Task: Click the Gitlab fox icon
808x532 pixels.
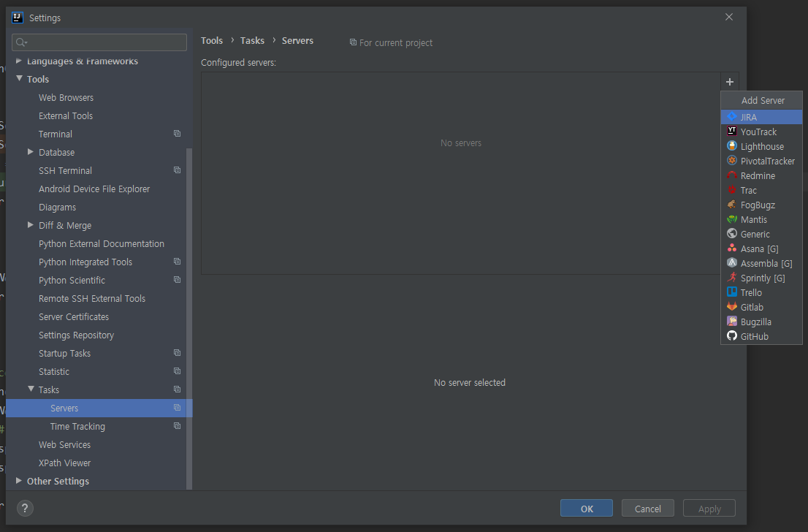Action: click(x=732, y=307)
